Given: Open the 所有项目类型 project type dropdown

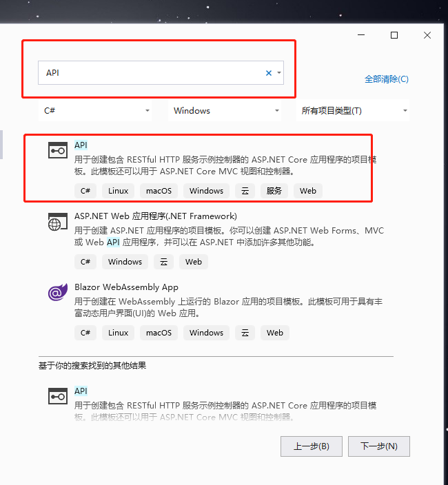Looking at the screenshot, I should tap(353, 110).
